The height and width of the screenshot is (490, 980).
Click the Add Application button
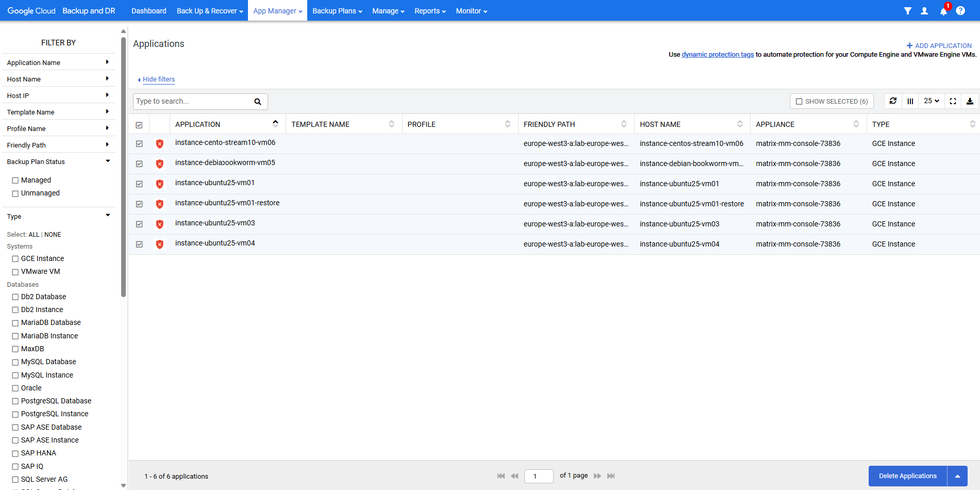(x=939, y=45)
